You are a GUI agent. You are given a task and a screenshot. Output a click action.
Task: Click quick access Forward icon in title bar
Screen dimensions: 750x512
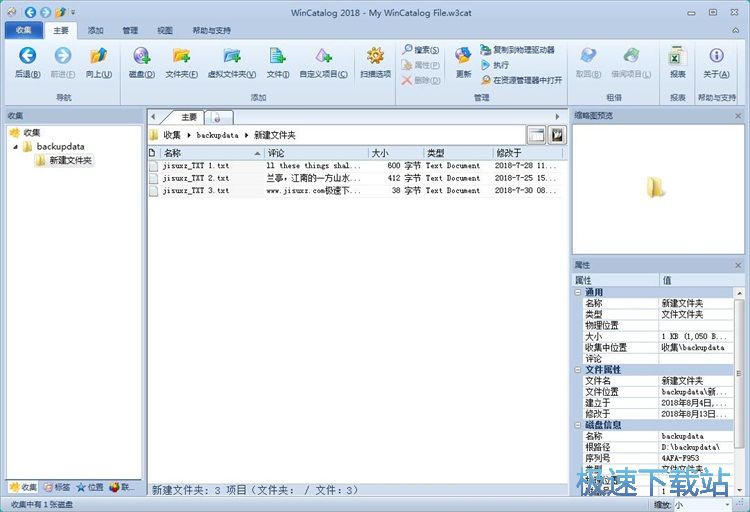pos(45,12)
